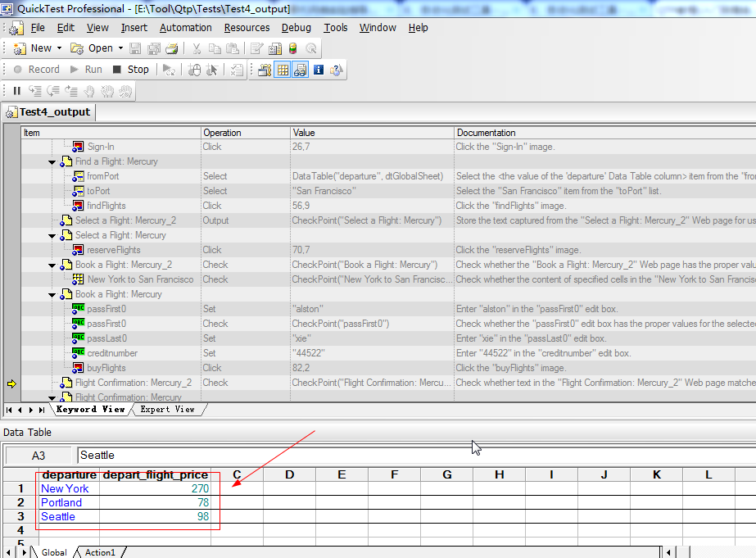The image size is (756, 558).
Task: Select the 'New York' cell in Data Table
Action: coord(65,488)
